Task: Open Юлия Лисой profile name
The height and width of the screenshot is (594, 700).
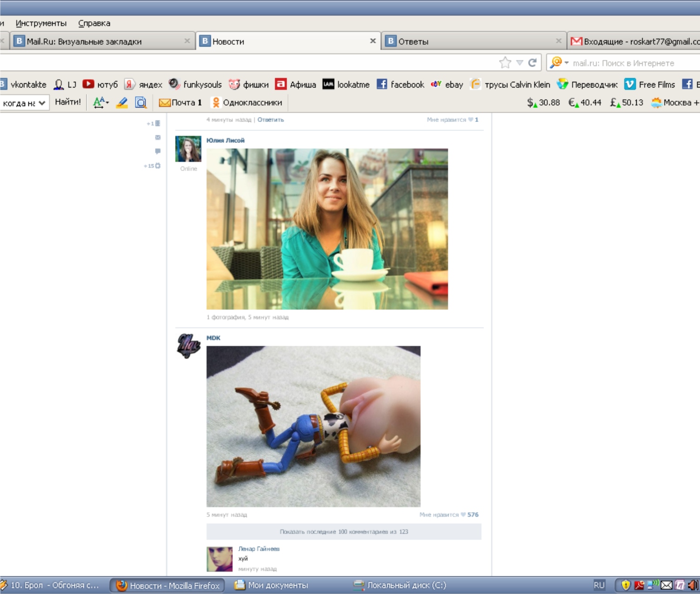Action: pos(225,140)
